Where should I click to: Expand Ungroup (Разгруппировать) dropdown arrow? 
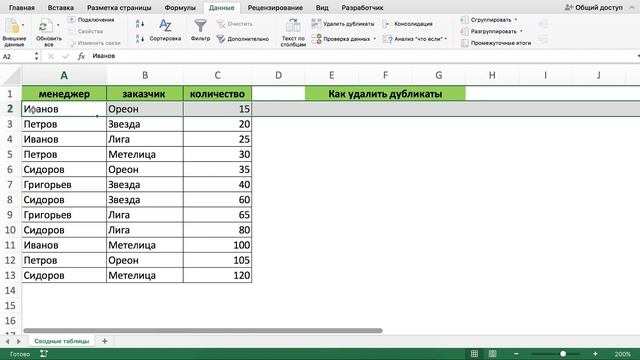(521, 31)
